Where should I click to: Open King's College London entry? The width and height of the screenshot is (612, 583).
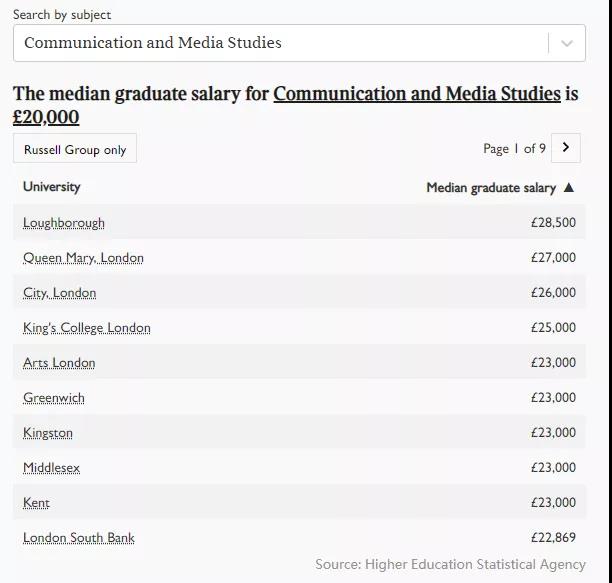click(87, 328)
